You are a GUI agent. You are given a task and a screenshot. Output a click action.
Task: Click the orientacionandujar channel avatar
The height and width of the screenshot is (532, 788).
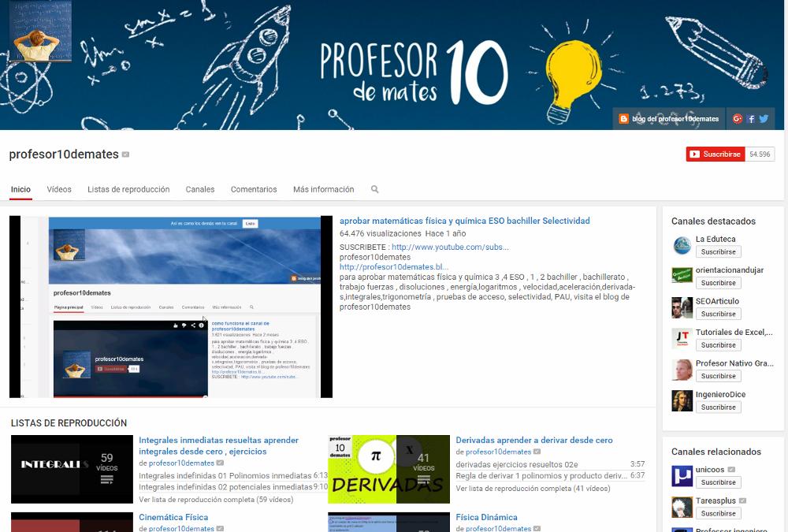682,277
